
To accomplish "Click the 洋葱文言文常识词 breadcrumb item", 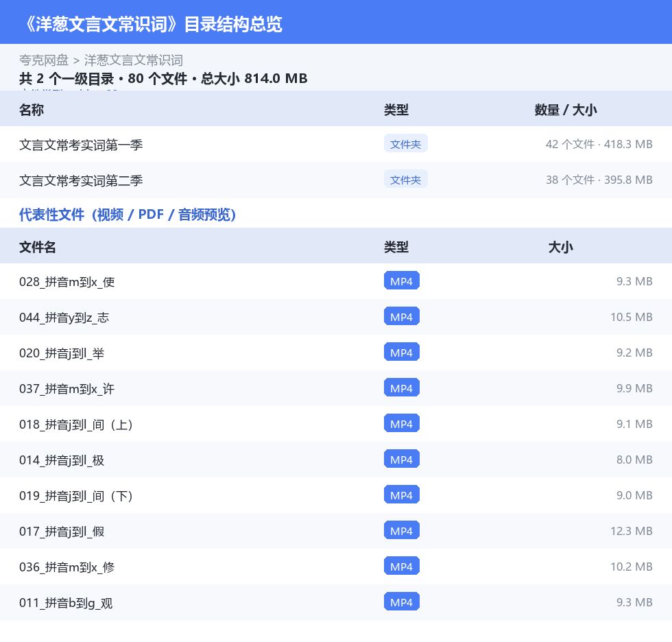I will (x=133, y=60).
